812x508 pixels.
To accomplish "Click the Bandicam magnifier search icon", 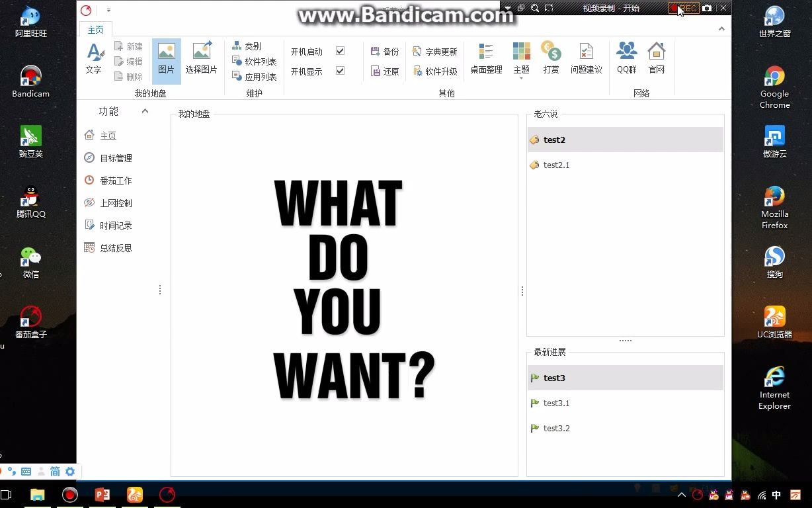I will pyautogui.click(x=535, y=8).
